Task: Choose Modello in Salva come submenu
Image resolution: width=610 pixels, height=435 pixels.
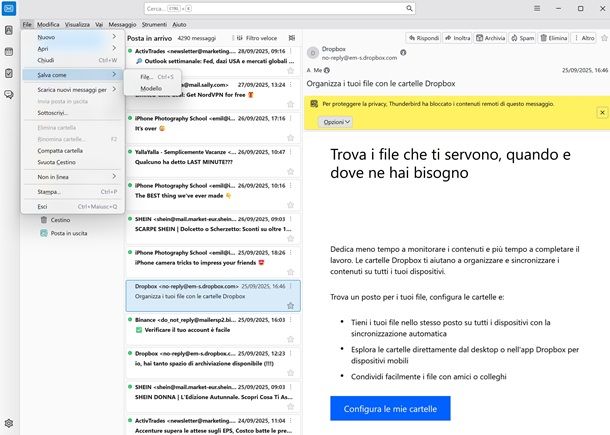Action: 152,88
